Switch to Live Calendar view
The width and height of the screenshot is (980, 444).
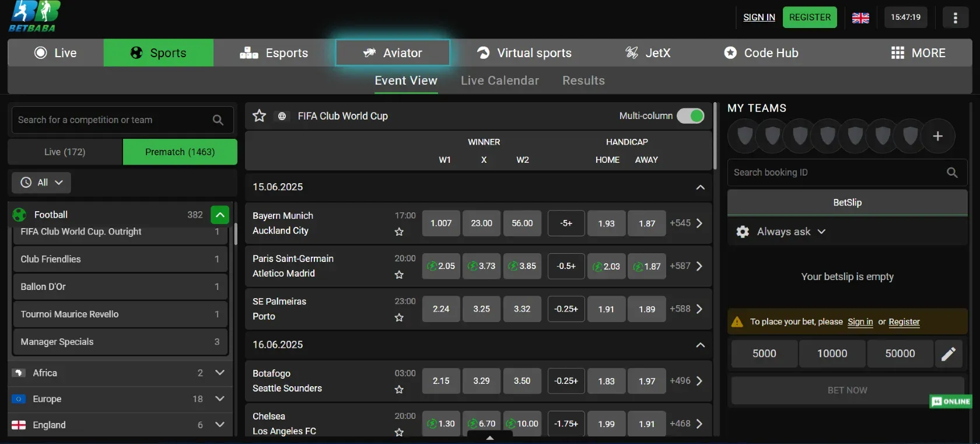pos(500,81)
